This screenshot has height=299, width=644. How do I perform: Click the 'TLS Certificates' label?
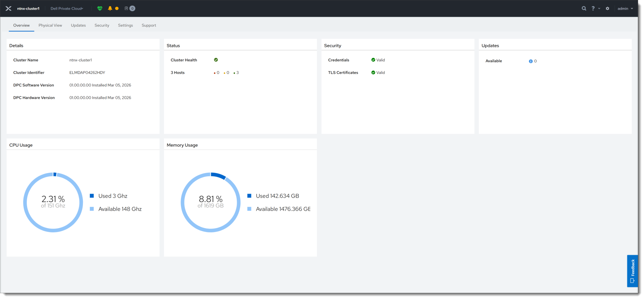point(343,73)
